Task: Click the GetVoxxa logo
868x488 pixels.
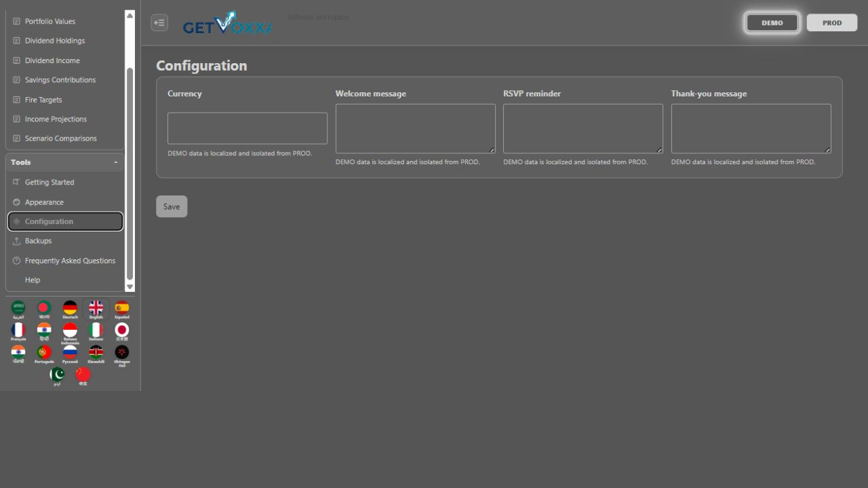Action: point(226,23)
